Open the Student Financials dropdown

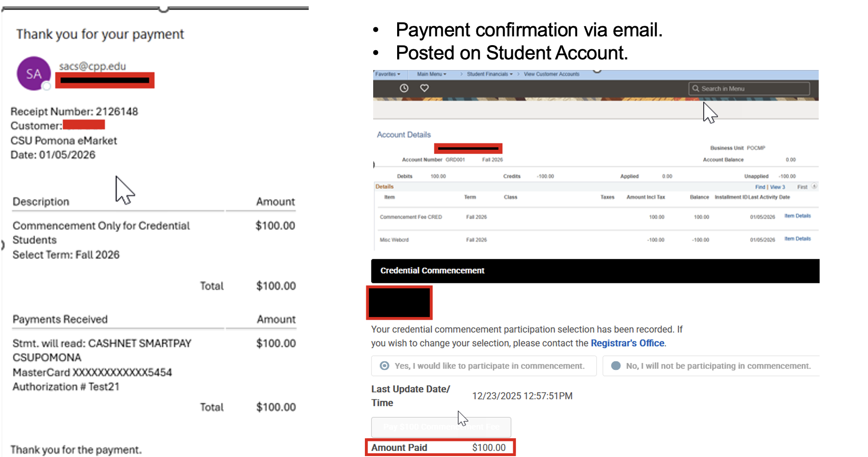click(x=489, y=74)
